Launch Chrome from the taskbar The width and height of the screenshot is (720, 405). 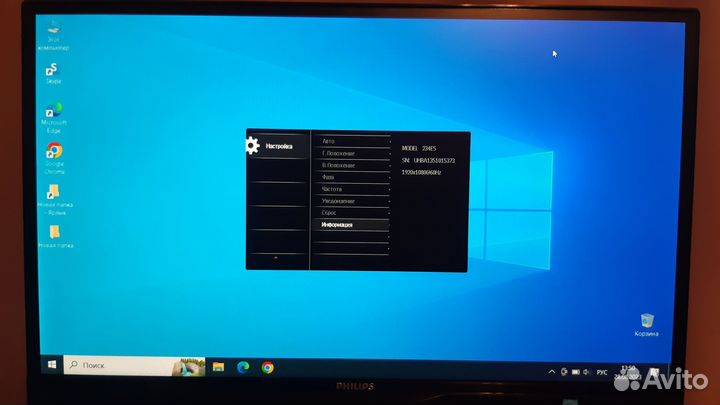point(268,368)
